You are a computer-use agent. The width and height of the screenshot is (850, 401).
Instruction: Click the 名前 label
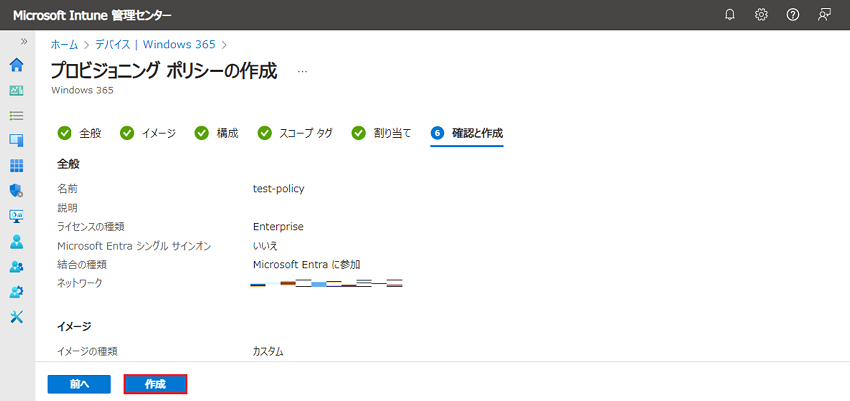point(68,189)
